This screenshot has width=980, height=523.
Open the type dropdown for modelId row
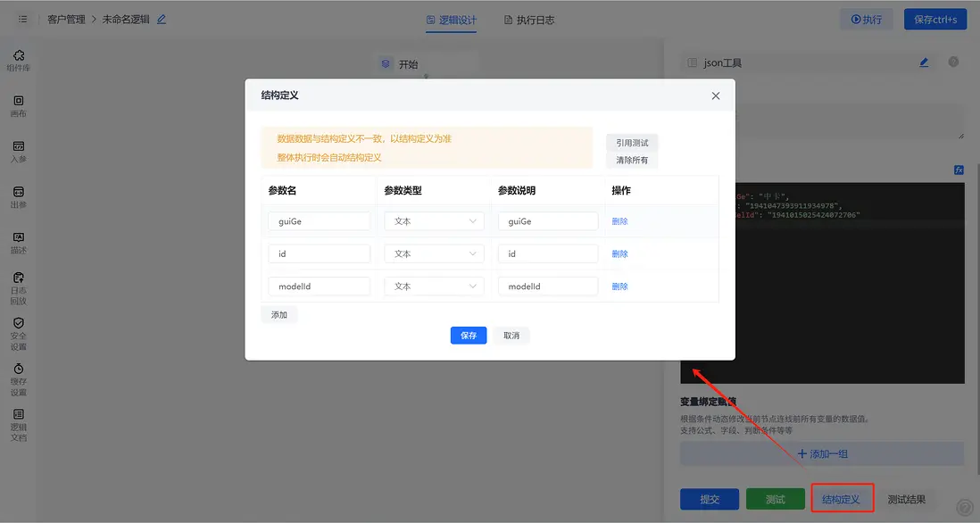pos(434,286)
